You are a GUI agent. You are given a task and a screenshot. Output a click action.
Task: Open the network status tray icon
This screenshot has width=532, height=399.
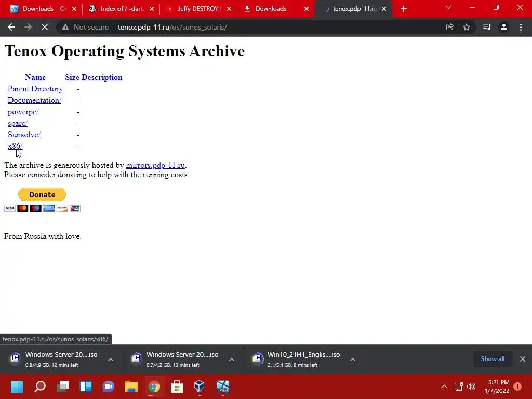click(x=458, y=387)
